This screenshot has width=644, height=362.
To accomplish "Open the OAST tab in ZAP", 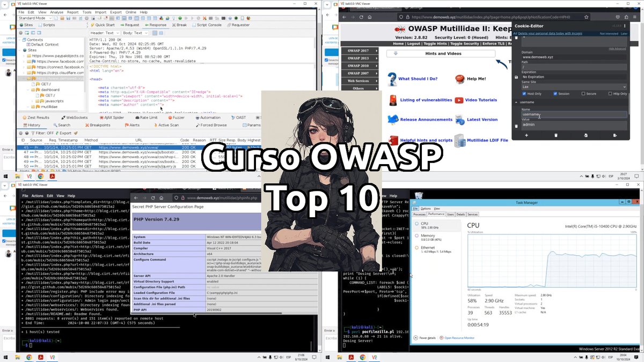I will click(238, 117).
